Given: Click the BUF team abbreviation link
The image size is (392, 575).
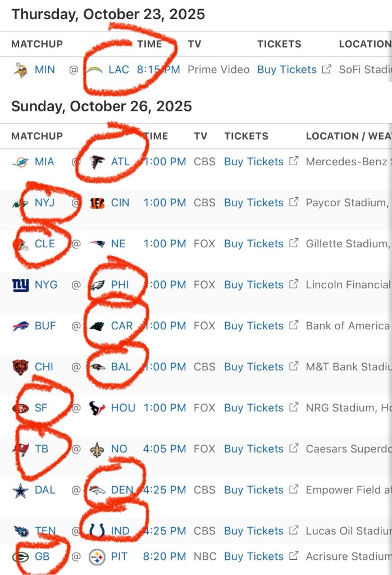Looking at the screenshot, I should (45, 326).
